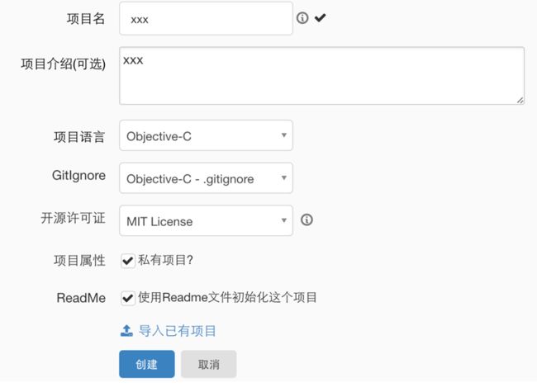The height and width of the screenshot is (392, 537).
Task: Click the 项目介绍(可选) label
Action: (64, 64)
